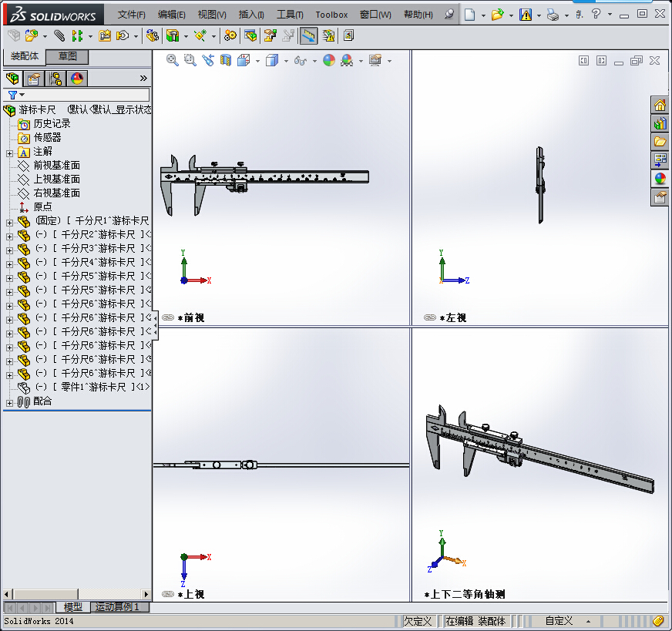Screen dimensions: 672x631
Task: Select the 模型 bottom tab
Action: [73, 607]
